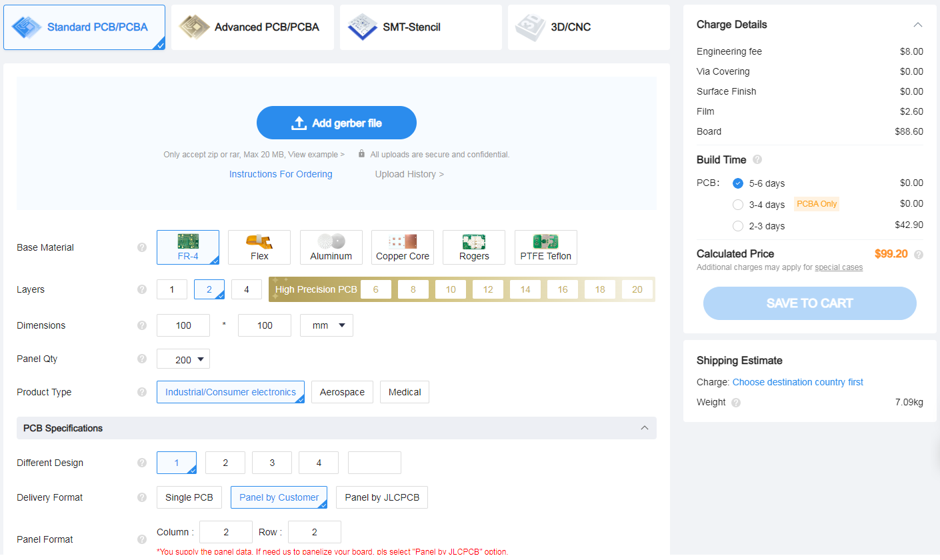This screenshot has width=940, height=560.
Task: Open the Panel Qty dropdown
Action: tap(183, 359)
